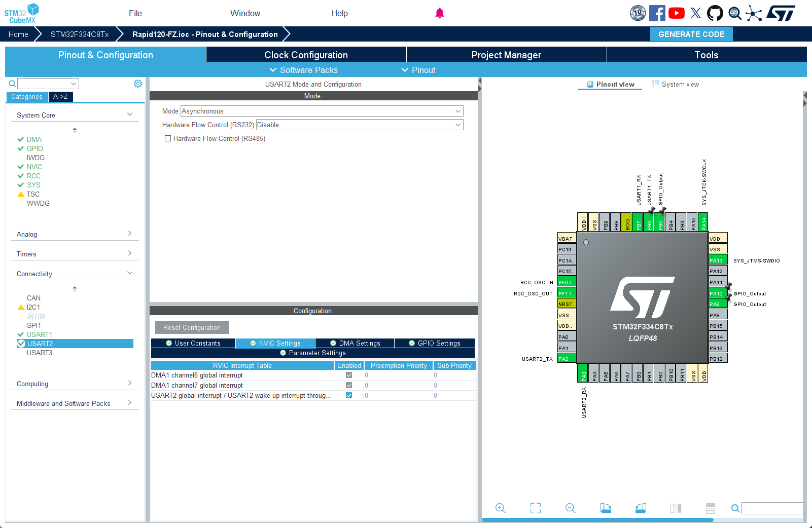Switch to System view
Viewport: 812px width, 528px height.
click(676, 84)
